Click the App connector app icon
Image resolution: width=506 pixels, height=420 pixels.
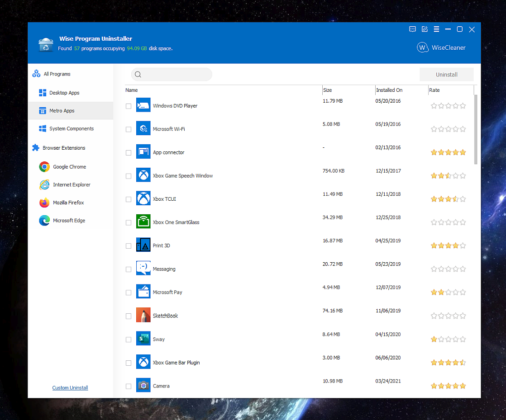143,152
